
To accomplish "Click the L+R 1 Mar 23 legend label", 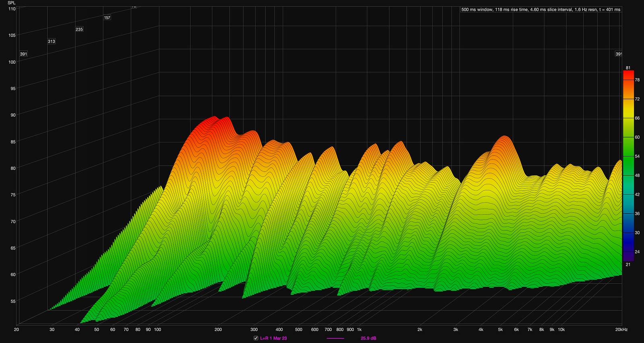I will (x=273, y=338).
